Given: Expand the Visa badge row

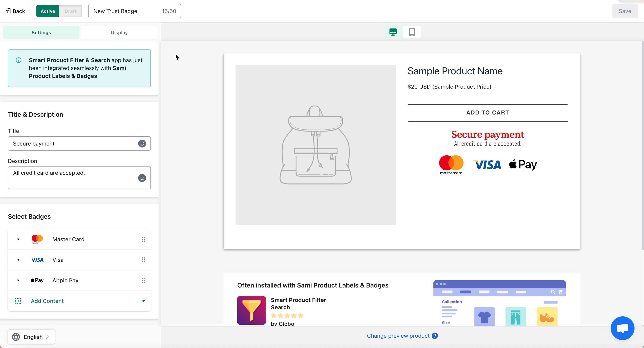Looking at the screenshot, I should point(18,260).
